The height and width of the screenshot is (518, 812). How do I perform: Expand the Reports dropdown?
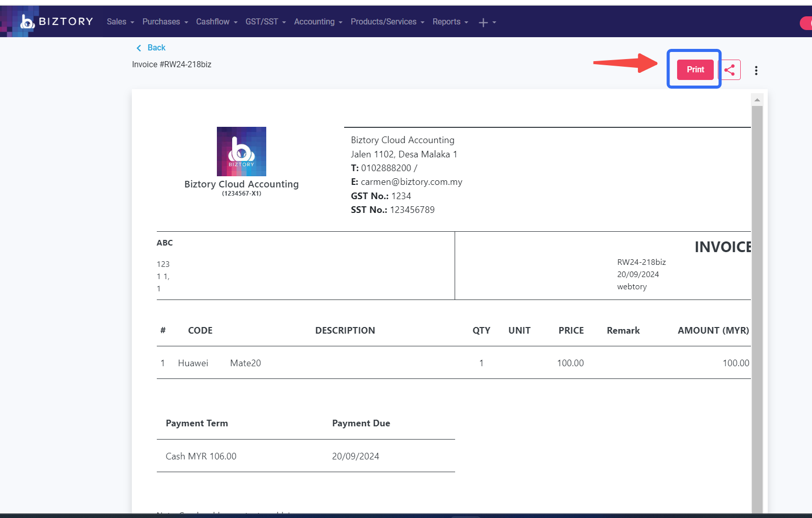450,22
